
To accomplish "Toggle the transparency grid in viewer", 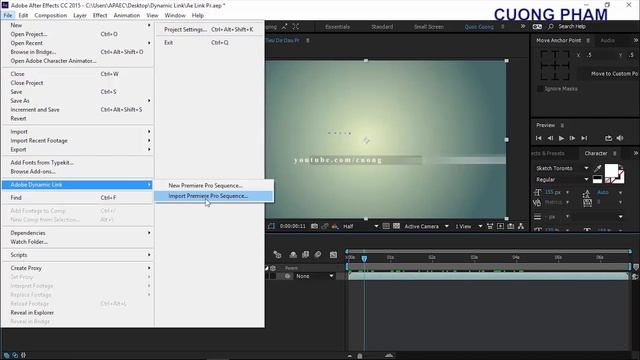I will point(396,226).
